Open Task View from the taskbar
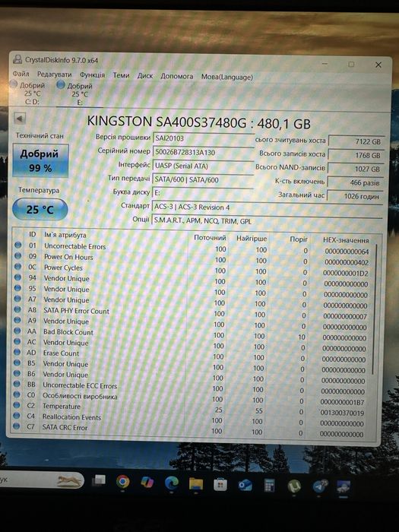The image size is (399, 532). [x=99, y=480]
